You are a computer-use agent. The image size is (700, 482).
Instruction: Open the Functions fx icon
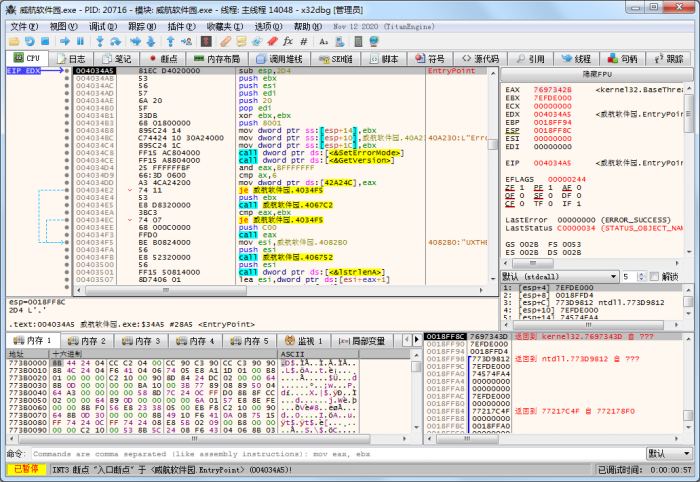coord(288,42)
